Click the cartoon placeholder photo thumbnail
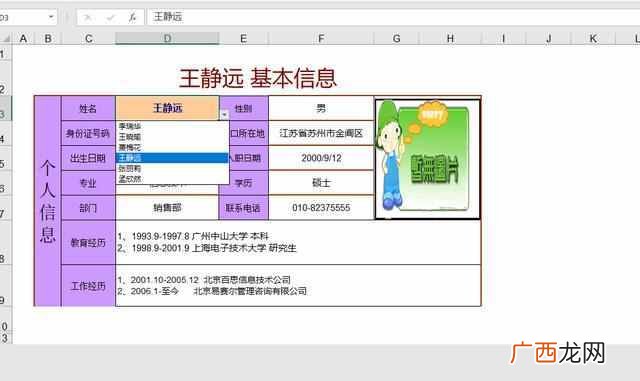 (x=427, y=159)
